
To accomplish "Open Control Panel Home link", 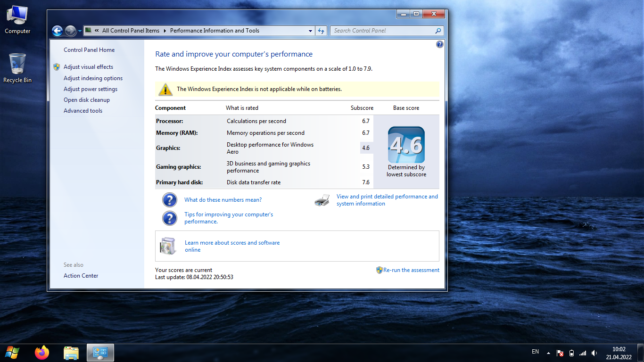I will click(x=89, y=50).
